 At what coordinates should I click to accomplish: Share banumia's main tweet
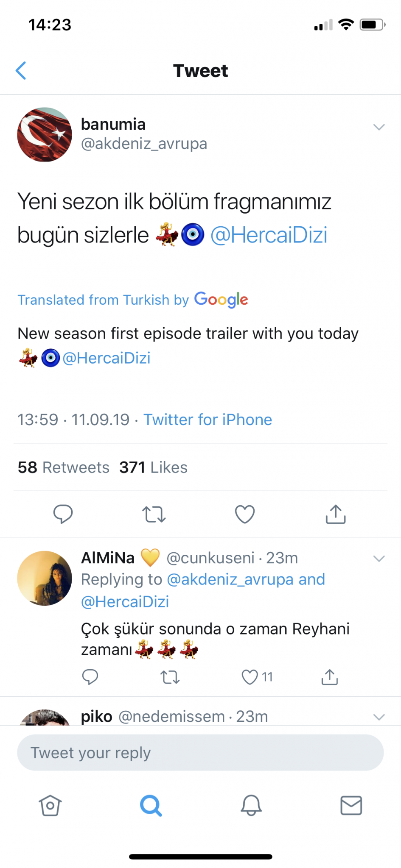pyautogui.click(x=336, y=514)
